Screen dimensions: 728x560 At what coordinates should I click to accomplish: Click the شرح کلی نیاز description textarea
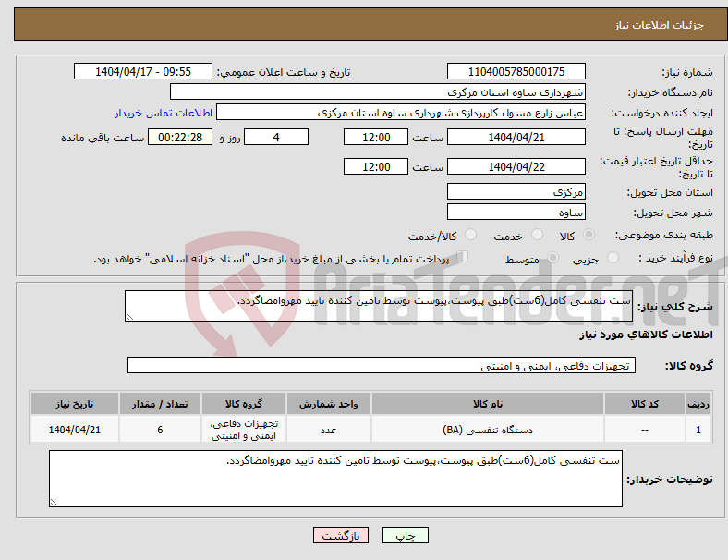point(379,306)
